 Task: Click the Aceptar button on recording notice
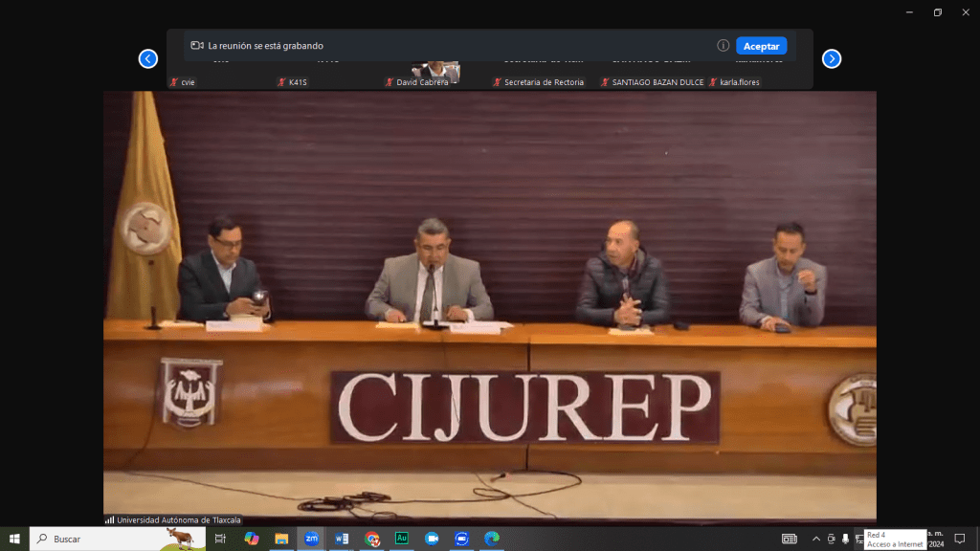point(761,46)
